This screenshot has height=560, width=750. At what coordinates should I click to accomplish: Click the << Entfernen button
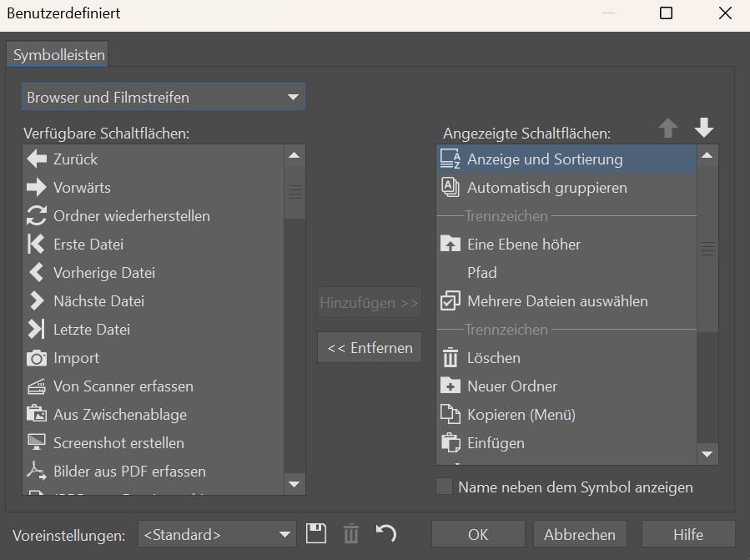pyautogui.click(x=370, y=347)
